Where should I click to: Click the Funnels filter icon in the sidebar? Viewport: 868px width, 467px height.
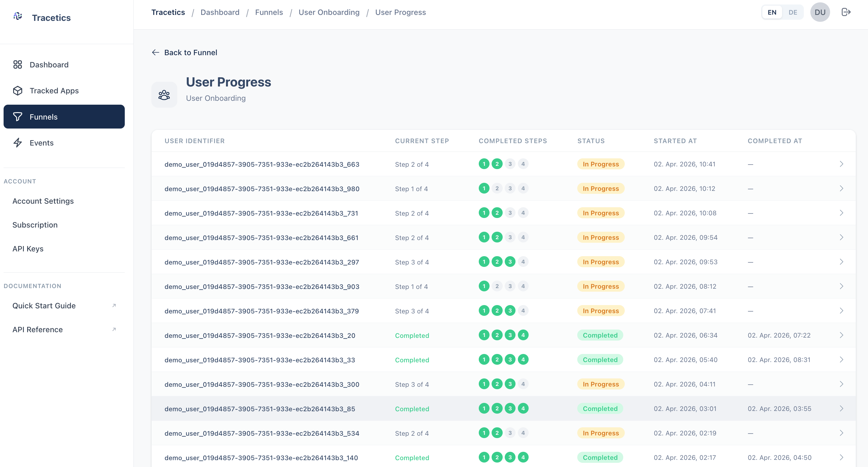[18, 117]
